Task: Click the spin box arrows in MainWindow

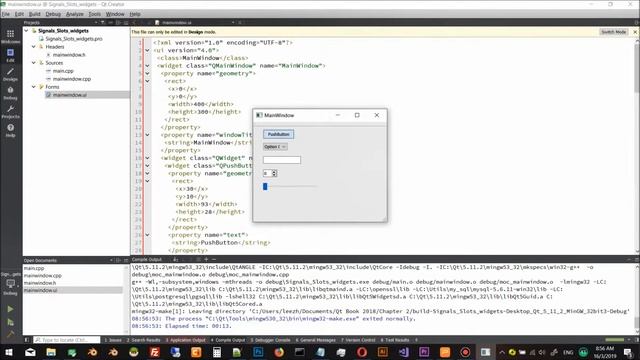Action: pyautogui.click(x=274, y=173)
